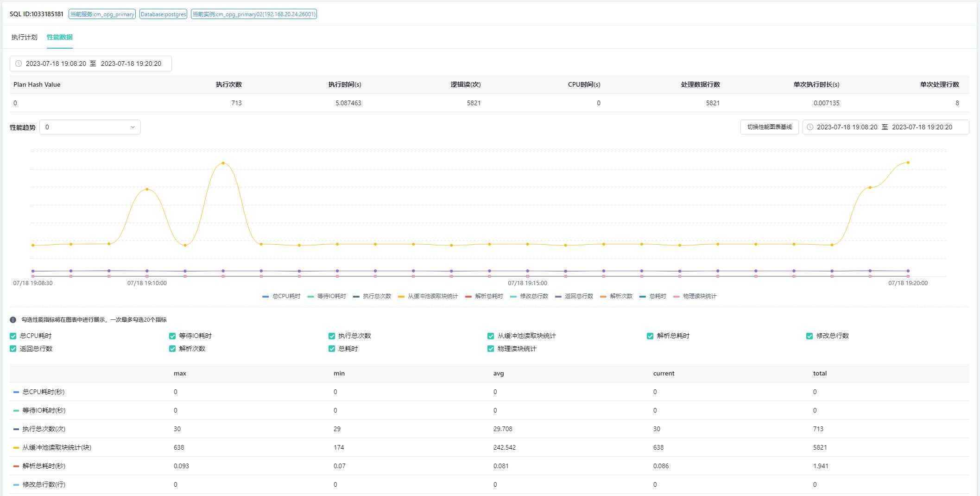Click the 修改总行数(行) row label
980x496 pixels.
pos(44,484)
